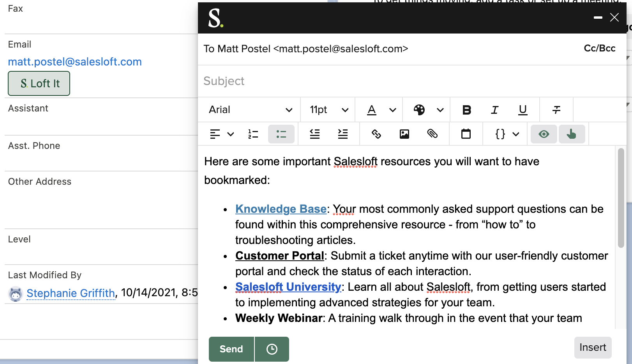Viewport: 632px width, 364px height.
Task: Open the Knowledge Base link
Action: tap(281, 209)
